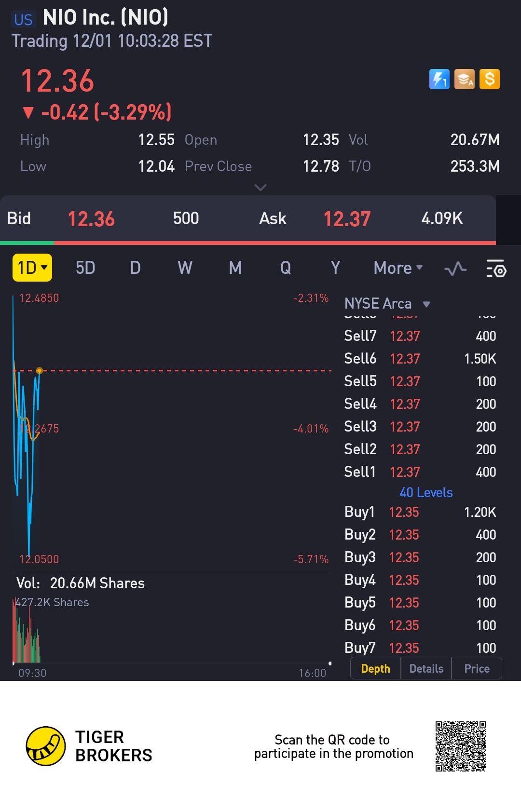Tap the bid/ask ratio bar
Viewport: 521px width, 812px height.
(248, 243)
